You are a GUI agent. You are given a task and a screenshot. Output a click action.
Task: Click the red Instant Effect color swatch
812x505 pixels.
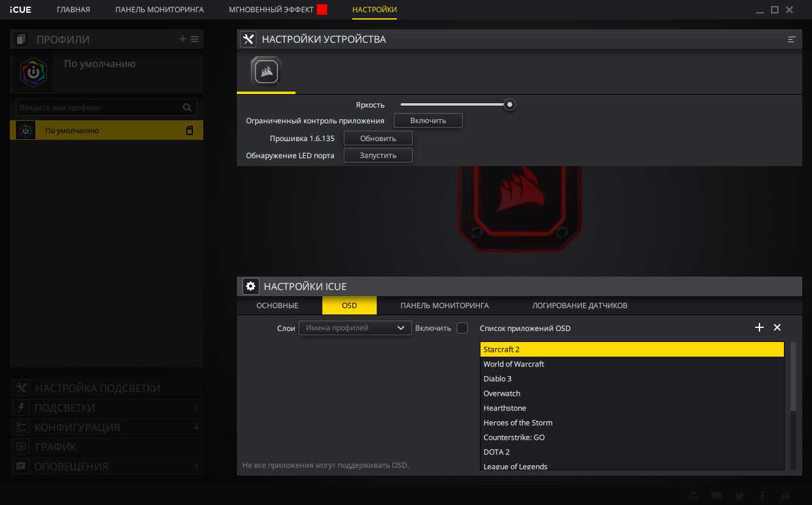click(x=322, y=10)
